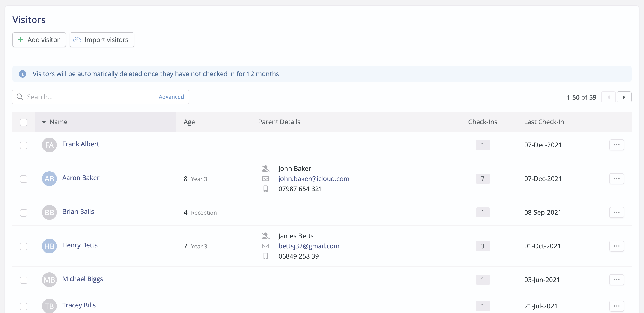Go to the next page of visitors
The image size is (644, 313).
coord(624,97)
